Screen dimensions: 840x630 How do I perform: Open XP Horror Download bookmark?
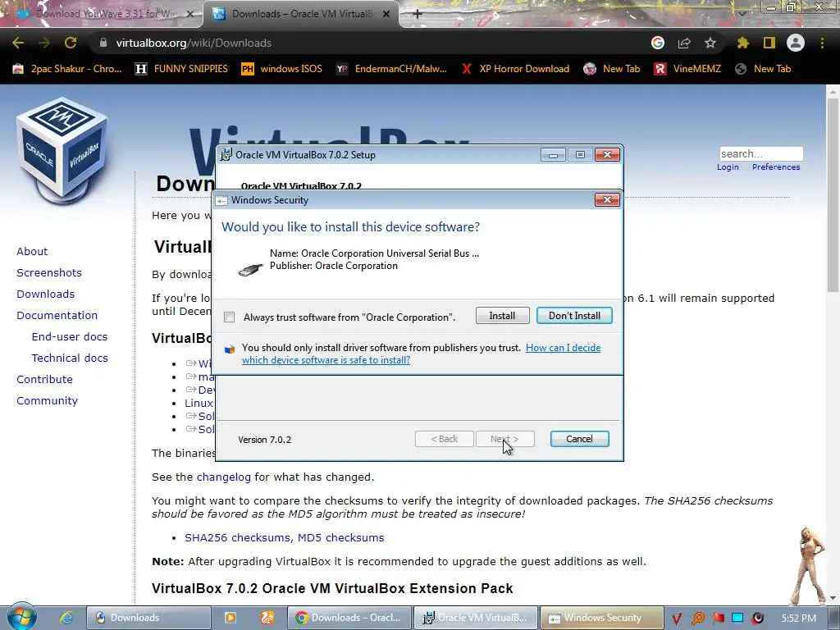click(x=515, y=69)
